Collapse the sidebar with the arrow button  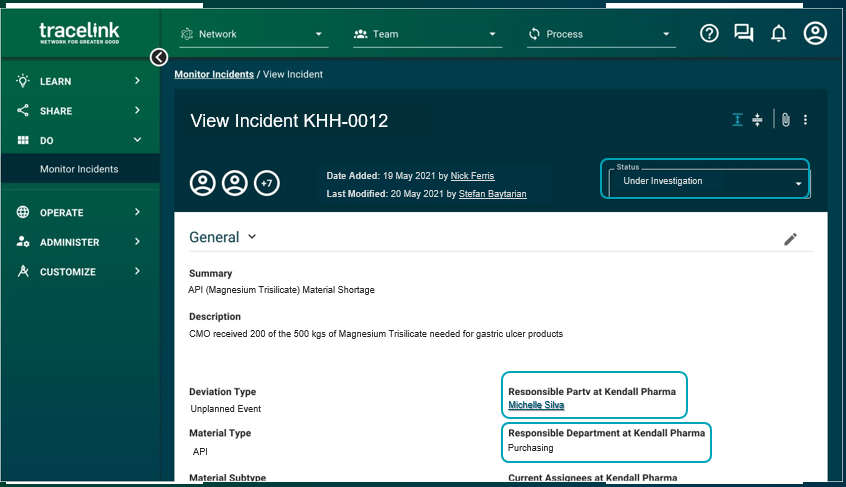tap(159, 57)
